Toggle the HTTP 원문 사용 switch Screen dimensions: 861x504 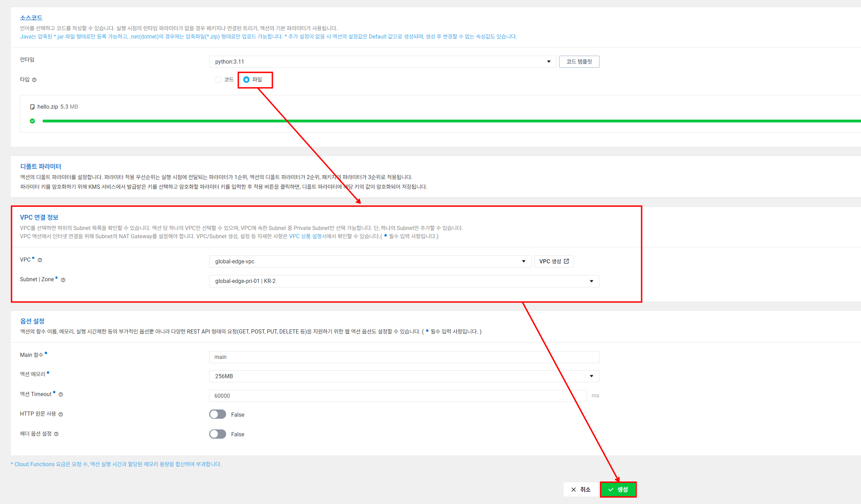(x=217, y=414)
